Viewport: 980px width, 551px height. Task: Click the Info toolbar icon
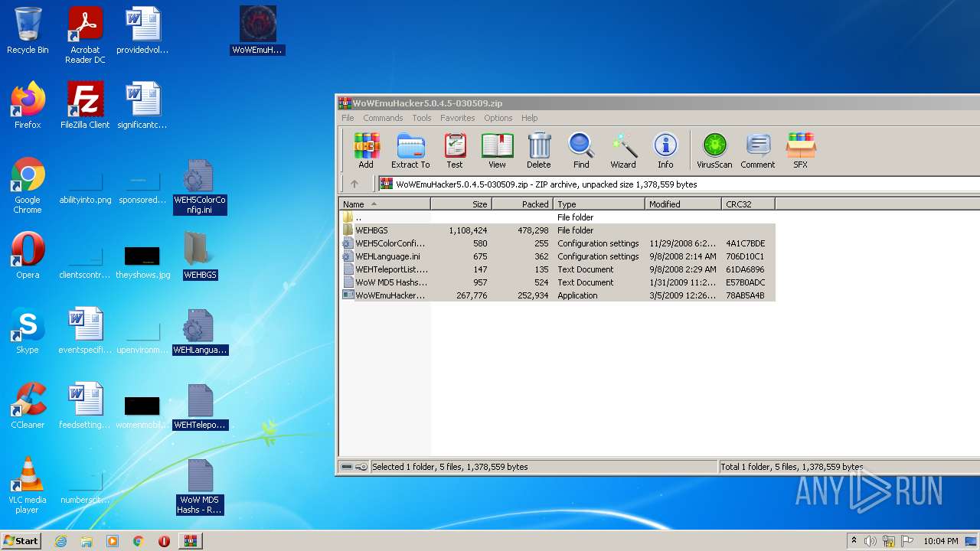click(665, 150)
